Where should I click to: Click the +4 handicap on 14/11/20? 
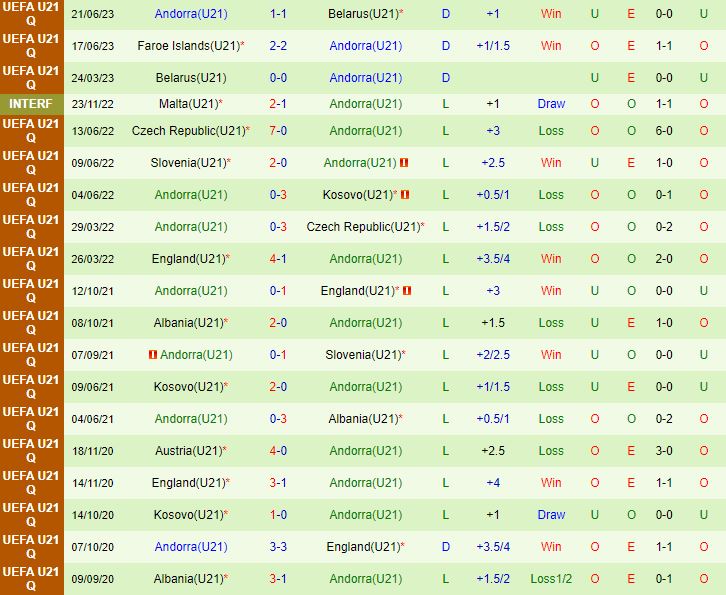493,482
